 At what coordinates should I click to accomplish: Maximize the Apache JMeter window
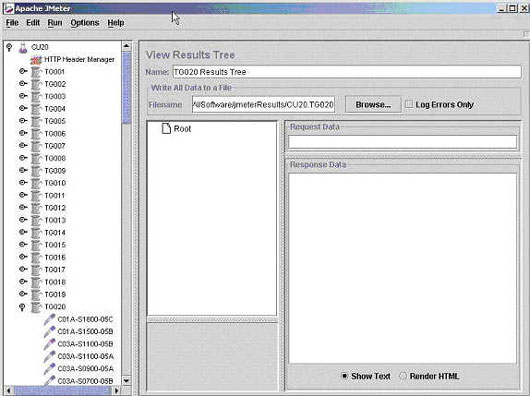[x=513, y=8]
